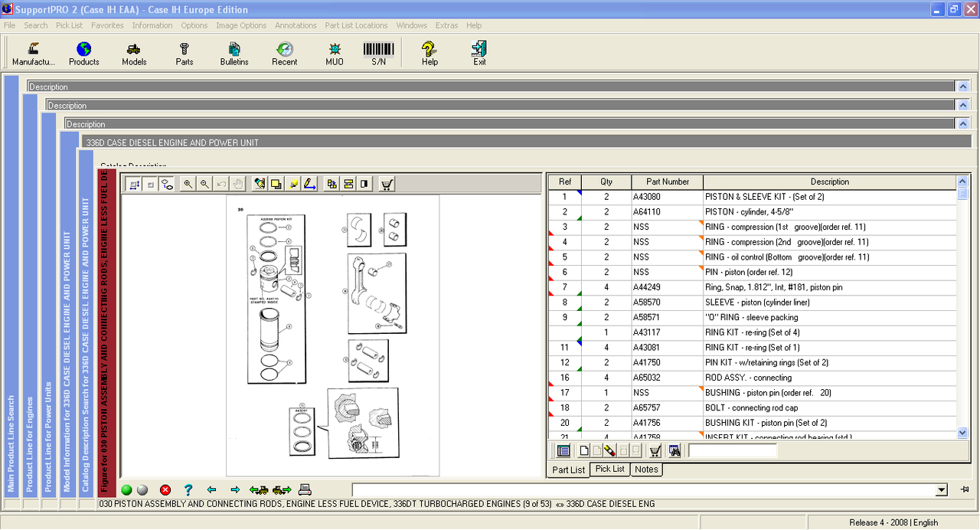
Task: Select the actual size image tool
Action: 150,184
